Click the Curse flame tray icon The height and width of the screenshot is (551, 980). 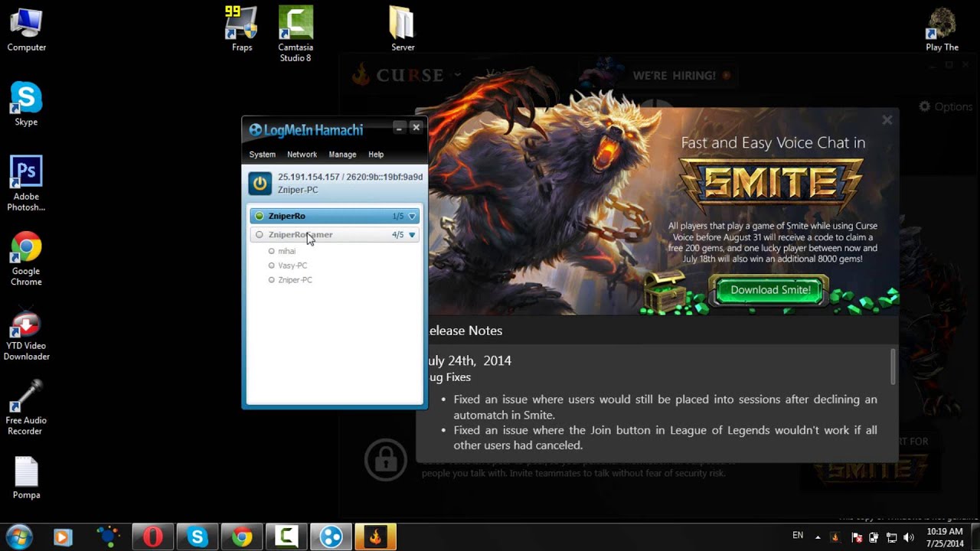tap(835, 537)
